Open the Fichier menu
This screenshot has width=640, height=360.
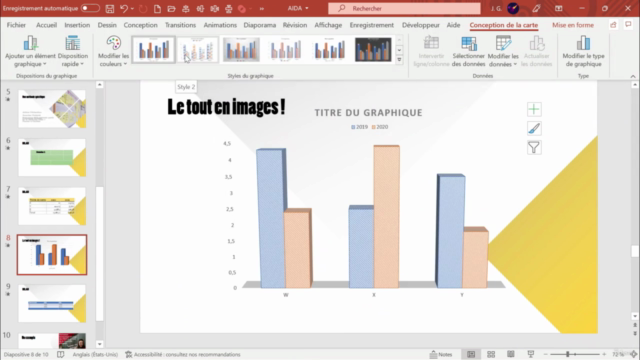pos(16,25)
